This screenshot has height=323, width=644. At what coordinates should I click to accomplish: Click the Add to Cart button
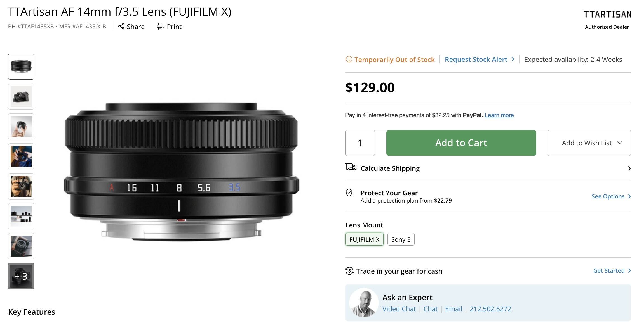coord(461,143)
